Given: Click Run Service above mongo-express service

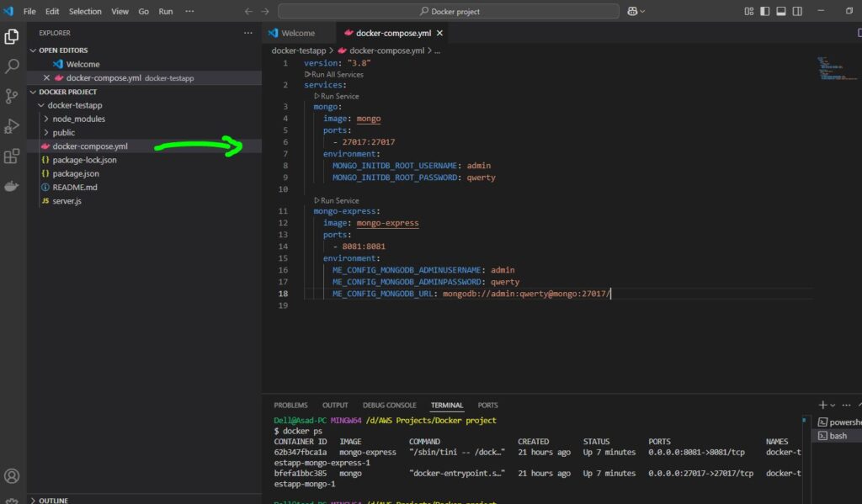Looking at the screenshot, I should click(337, 200).
